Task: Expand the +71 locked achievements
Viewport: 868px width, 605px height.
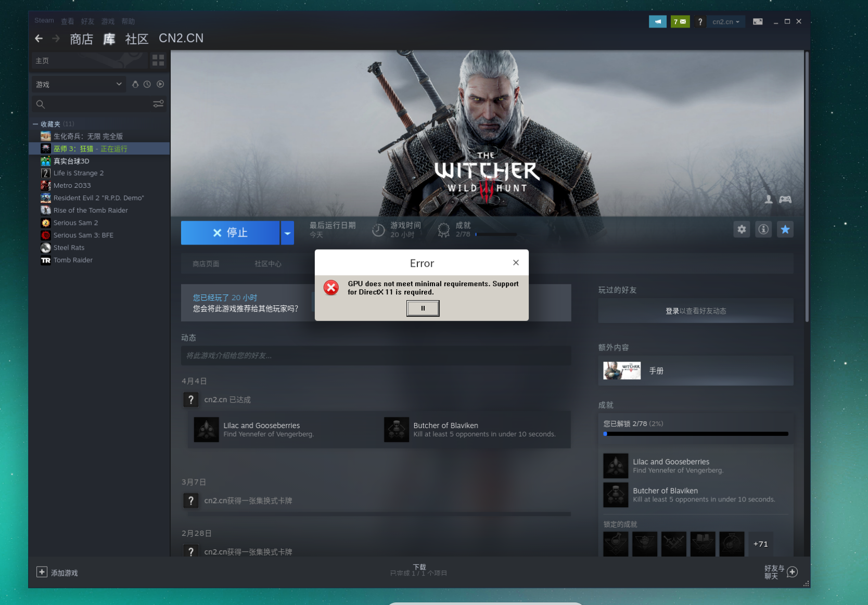Action: click(x=761, y=544)
